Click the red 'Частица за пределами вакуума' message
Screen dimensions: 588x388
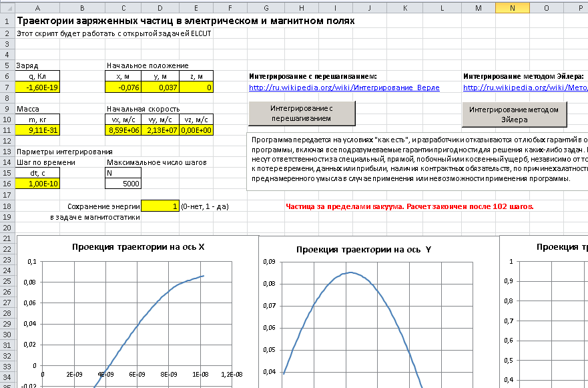tap(410, 206)
